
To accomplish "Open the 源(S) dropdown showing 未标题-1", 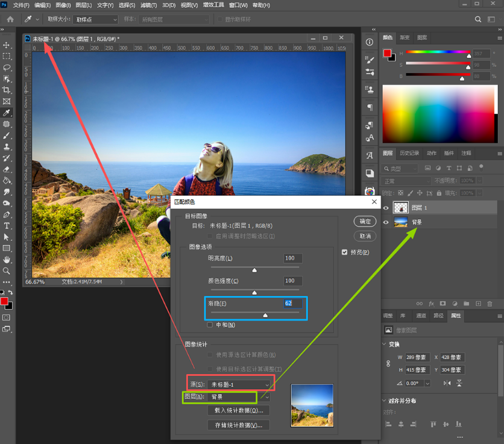I will tap(239, 384).
